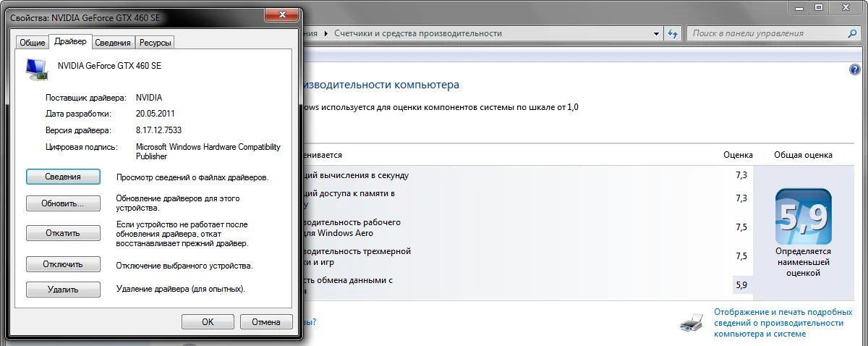Image resolution: width=868 pixels, height=346 pixels.
Task: Click the Сведения driver files button
Action: [x=62, y=177]
